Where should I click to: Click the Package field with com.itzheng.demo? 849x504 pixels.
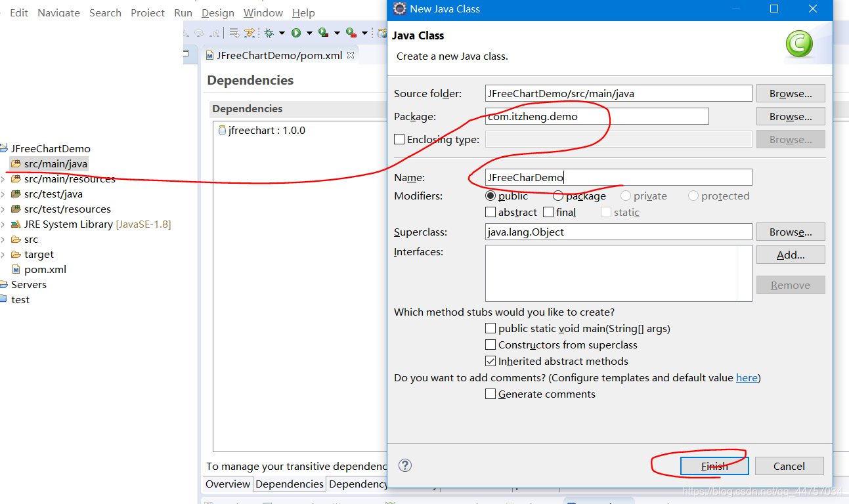[x=597, y=116]
